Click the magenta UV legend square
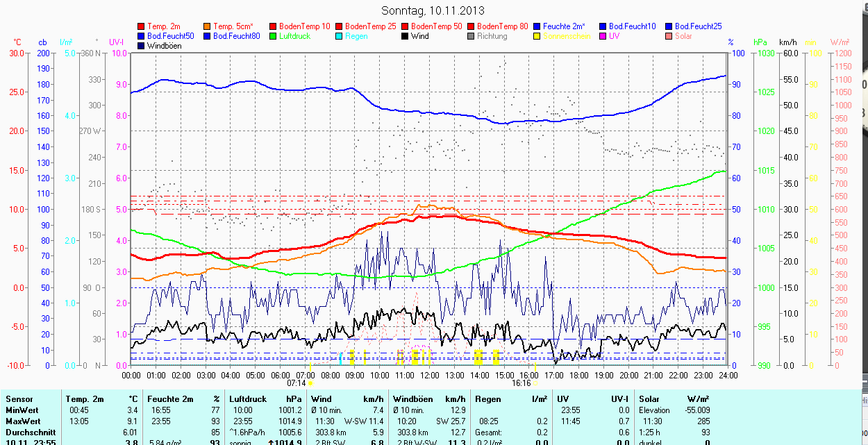 coord(603,36)
